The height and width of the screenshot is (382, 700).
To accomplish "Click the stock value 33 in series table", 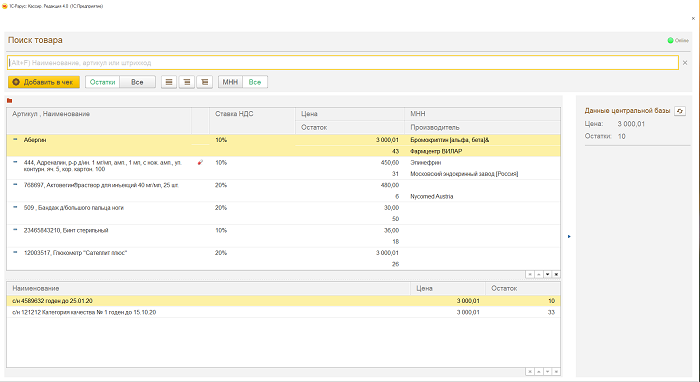I will click(551, 312).
